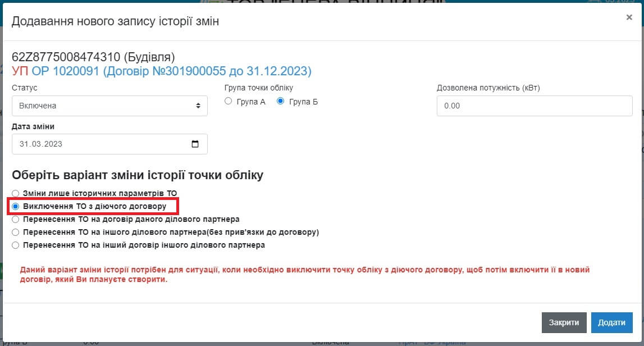The image size is (644, 346).
Task: Click the dialog title 'Додавання нового запису історії змін'
Action: click(x=115, y=21)
